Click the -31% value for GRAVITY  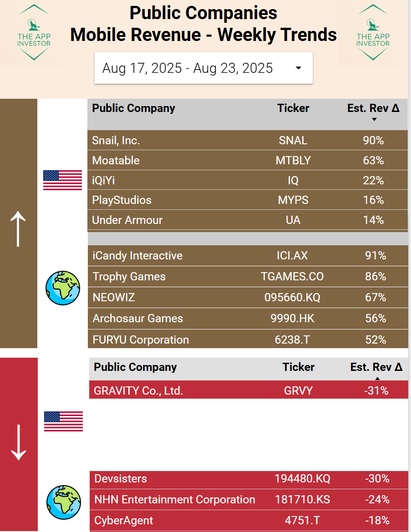pos(376,391)
